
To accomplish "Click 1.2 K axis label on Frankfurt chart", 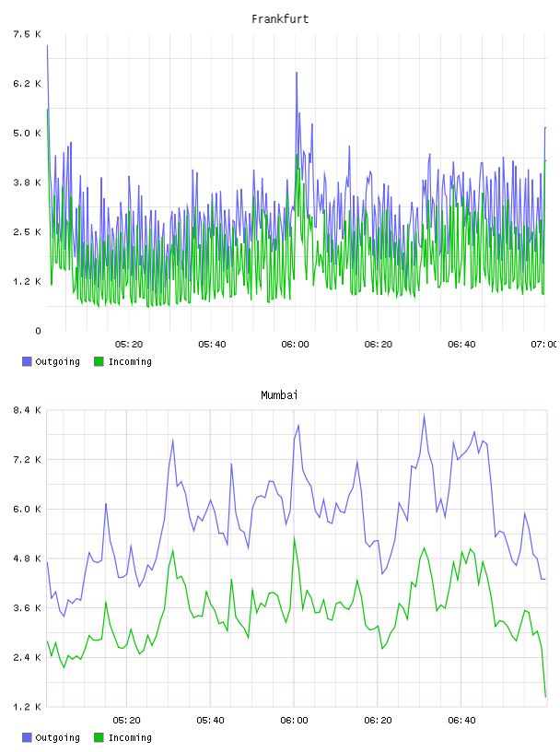I will (27, 281).
